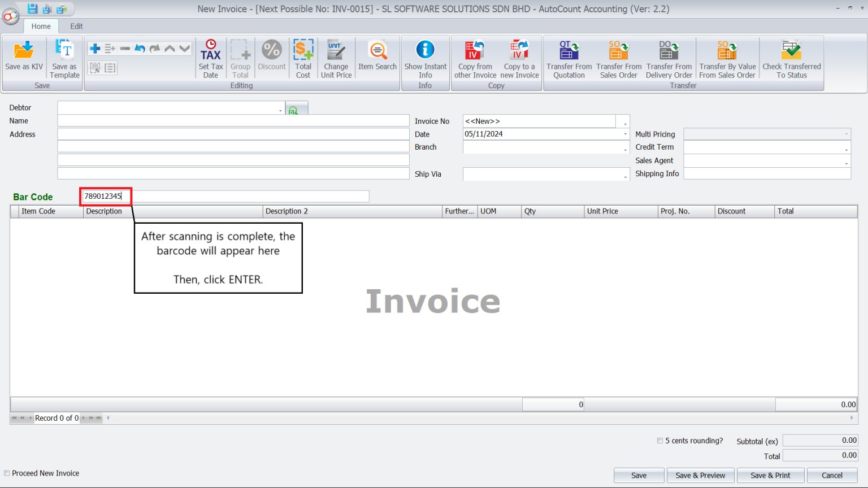Select the Save as KIV icon
This screenshot has width=868, height=488.
23,56
